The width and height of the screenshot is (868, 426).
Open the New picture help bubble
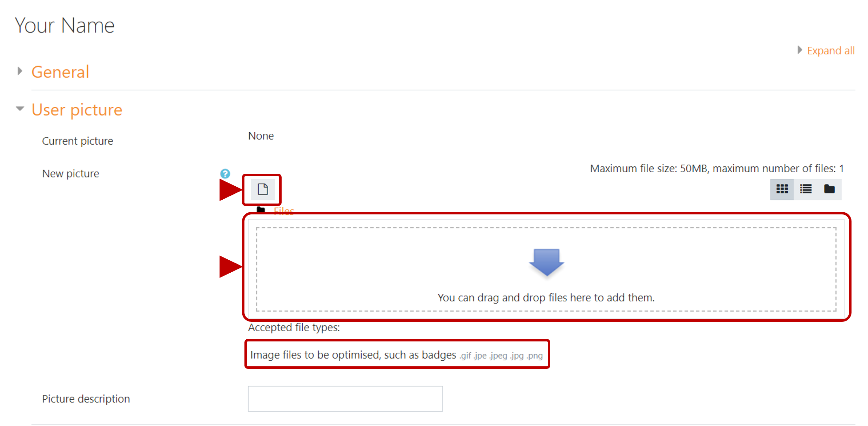click(226, 174)
